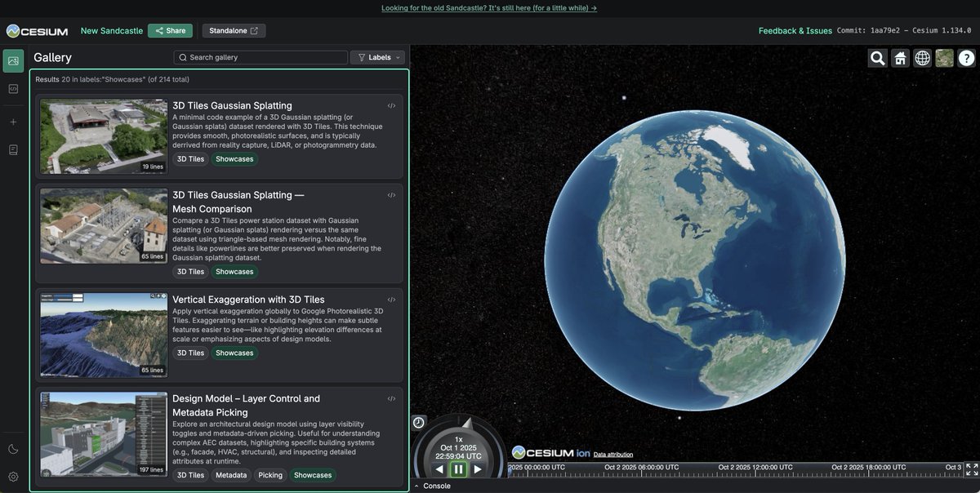Play the animation in reverse
Image resolution: width=980 pixels, height=493 pixels.
[439, 469]
